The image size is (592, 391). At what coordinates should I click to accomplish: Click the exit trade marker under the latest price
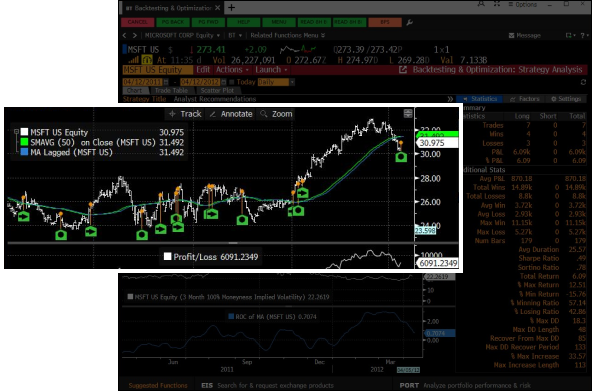(401, 157)
